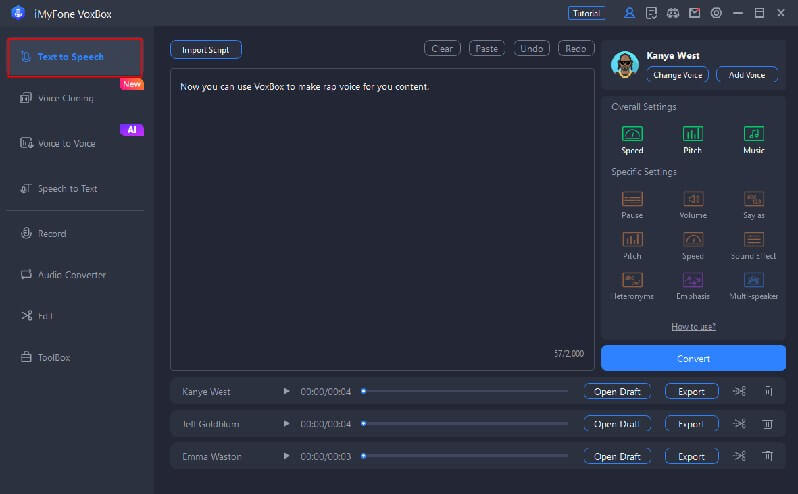The image size is (798, 494).
Task: Click the Paste button
Action: (x=487, y=48)
